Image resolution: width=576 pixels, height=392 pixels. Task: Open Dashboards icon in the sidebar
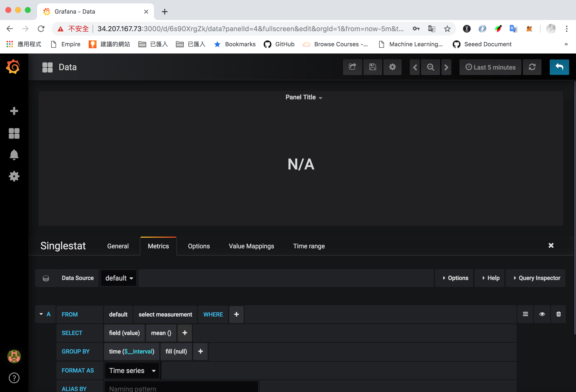point(14,133)
